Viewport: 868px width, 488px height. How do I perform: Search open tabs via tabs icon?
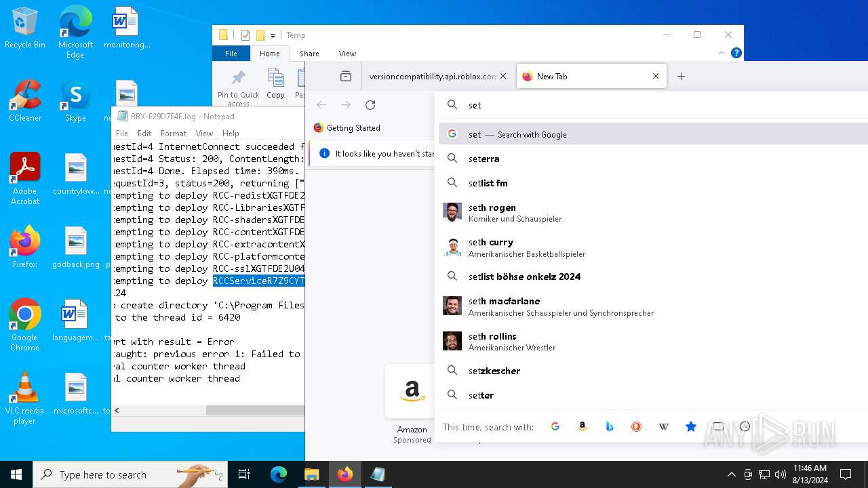click(717, 426)
